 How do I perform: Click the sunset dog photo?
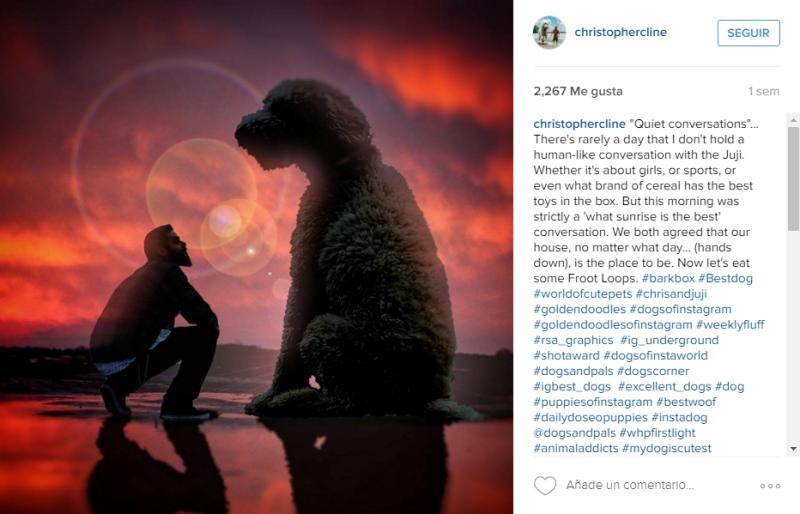pyautogui.click(x=256, y=257)
